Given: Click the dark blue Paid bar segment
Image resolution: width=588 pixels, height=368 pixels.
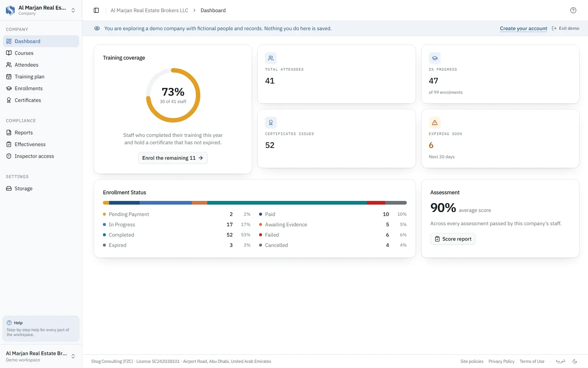Looking at the screenshot, I should pyautogui.click(x=124, y=203).
